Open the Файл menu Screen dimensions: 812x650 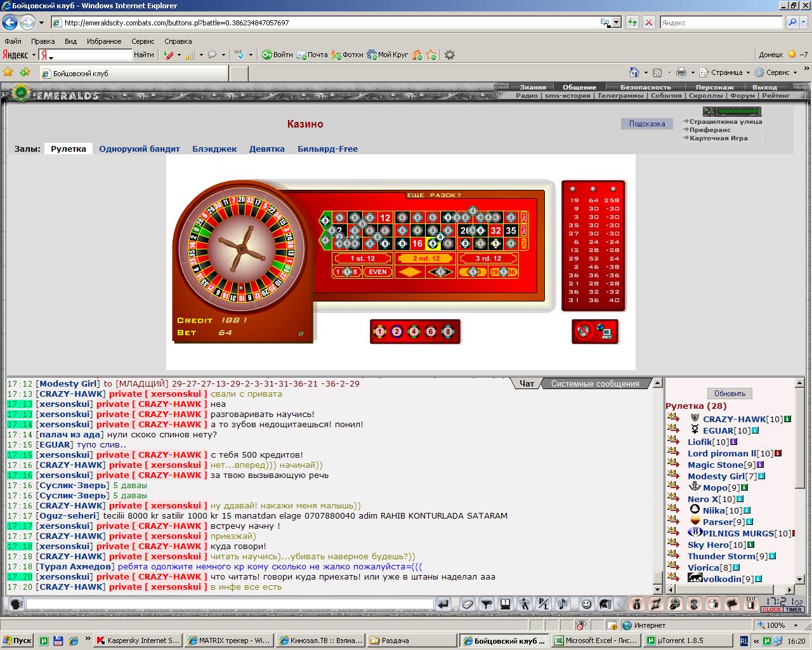coord(13,41)
